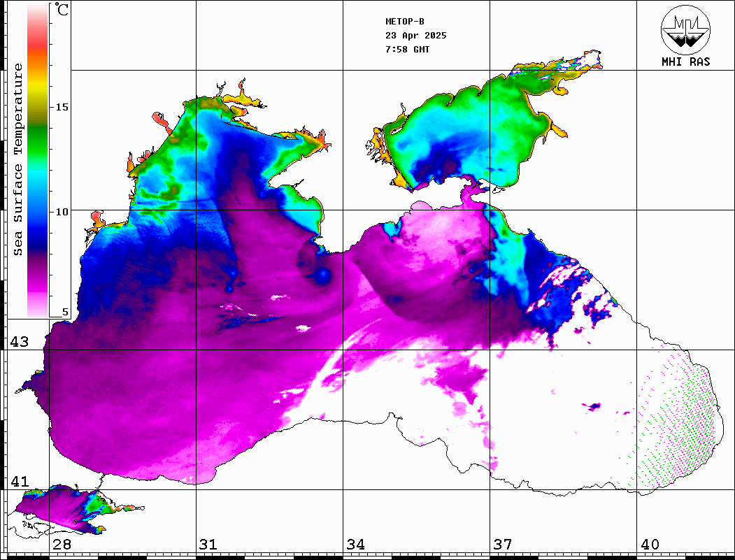Click the MHI RAS logo emblem

(x=685, y=29)
